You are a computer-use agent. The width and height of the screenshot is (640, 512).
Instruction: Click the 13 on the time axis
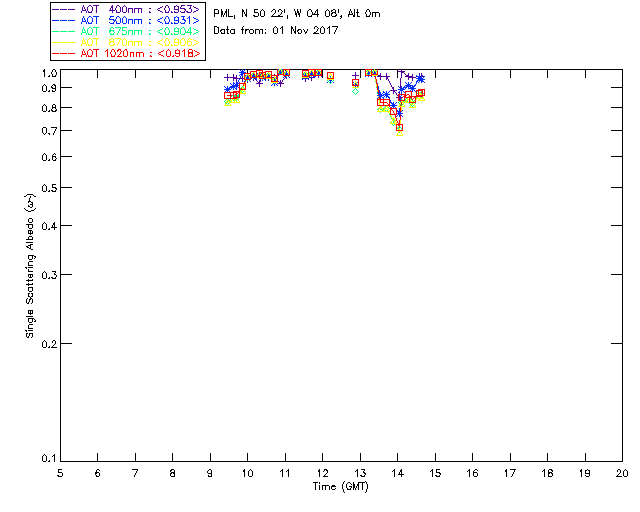click(x=360, y=473)
